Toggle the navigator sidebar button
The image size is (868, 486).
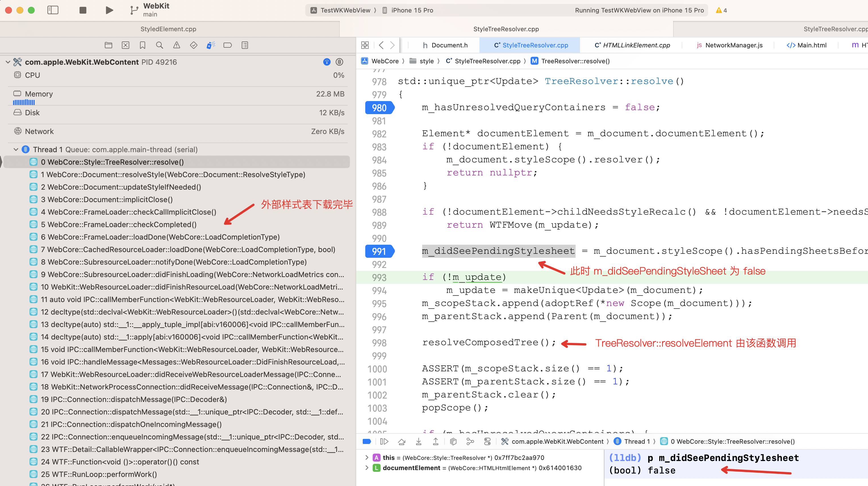[53, 10]
